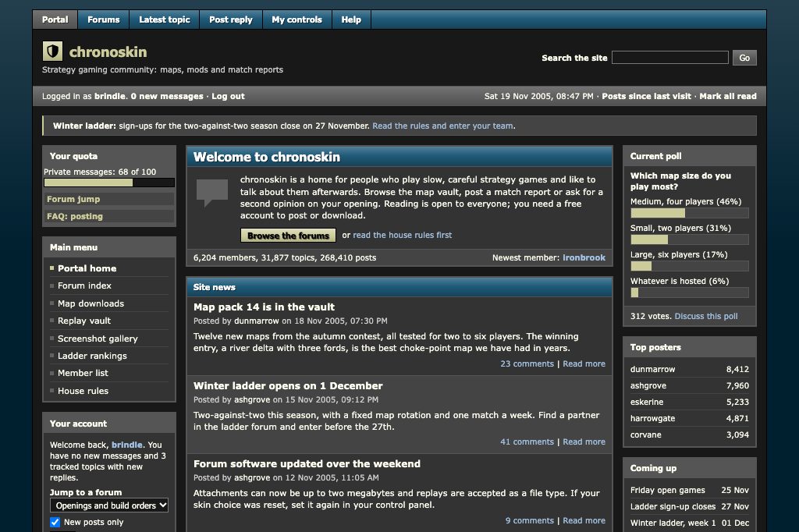Click the chronoskin site title

(x=108, y=52)
